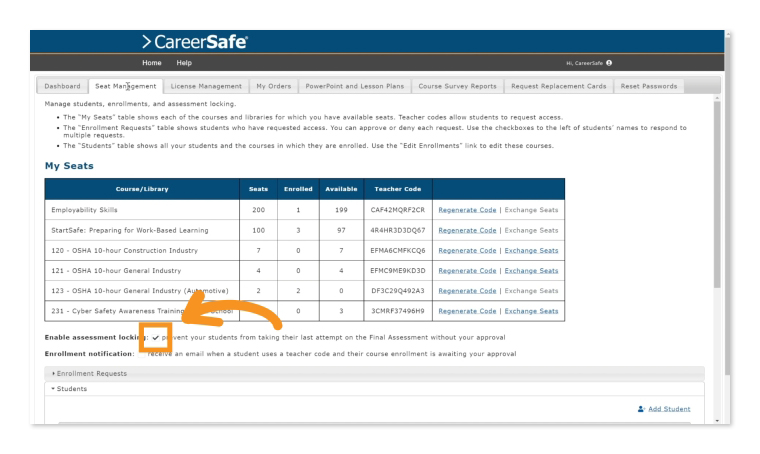
Task: Click the Seats column header
Action: click(258, 189)
